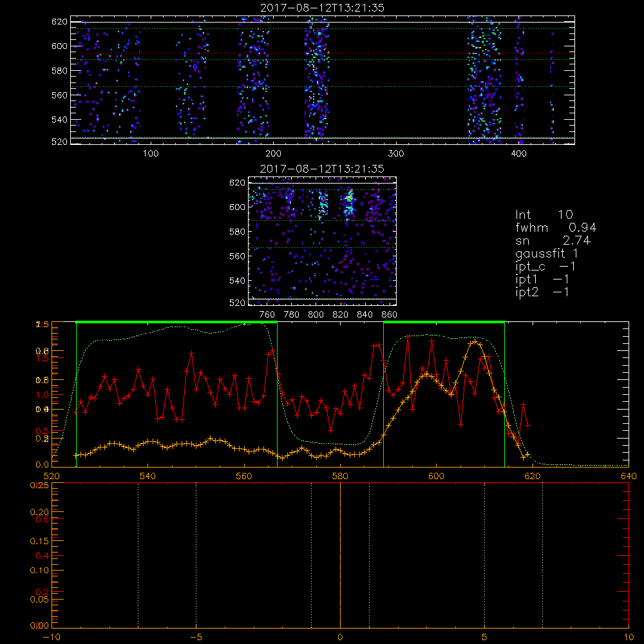The height and width of the screenshot is (644, 644).
Task: Click the '300' x-axis label of top spectrogram
Action: pyautogui.click(x=396, y=154)
